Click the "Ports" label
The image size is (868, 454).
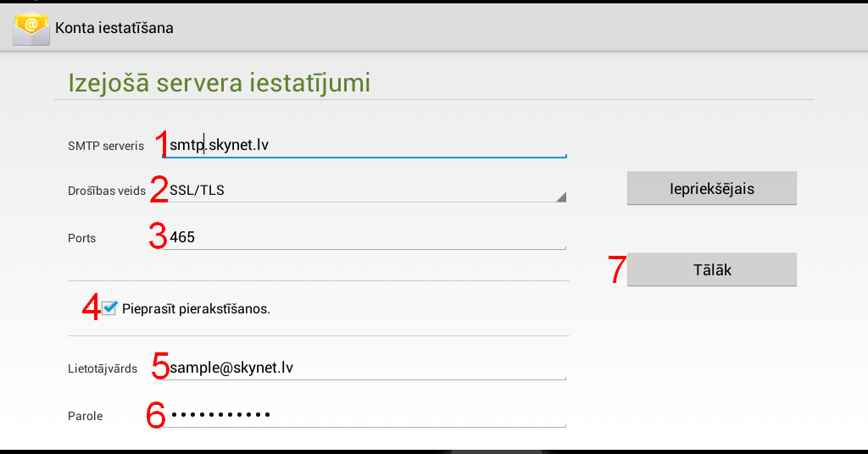point(82,239)
